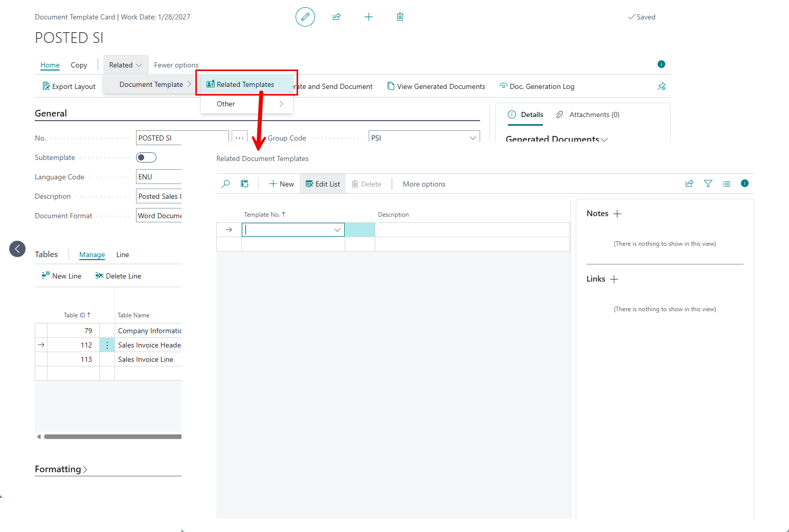Select Related Templates menu item
This screenshot has height=532, width=789.
245,84
